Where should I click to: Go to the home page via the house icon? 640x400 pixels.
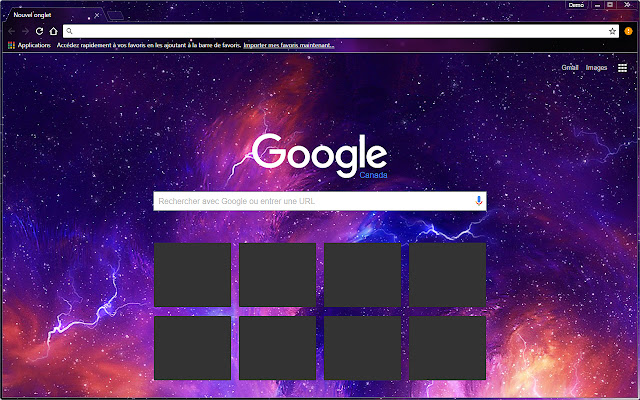coord(53,31)
